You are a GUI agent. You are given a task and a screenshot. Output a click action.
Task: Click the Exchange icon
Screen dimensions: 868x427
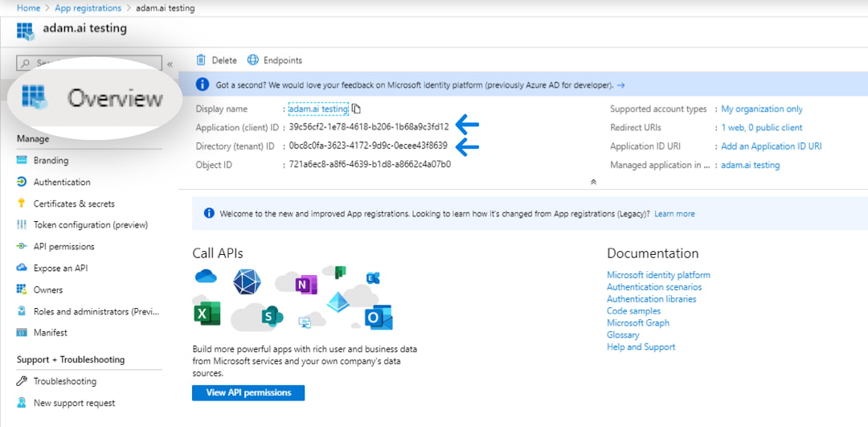373,278
